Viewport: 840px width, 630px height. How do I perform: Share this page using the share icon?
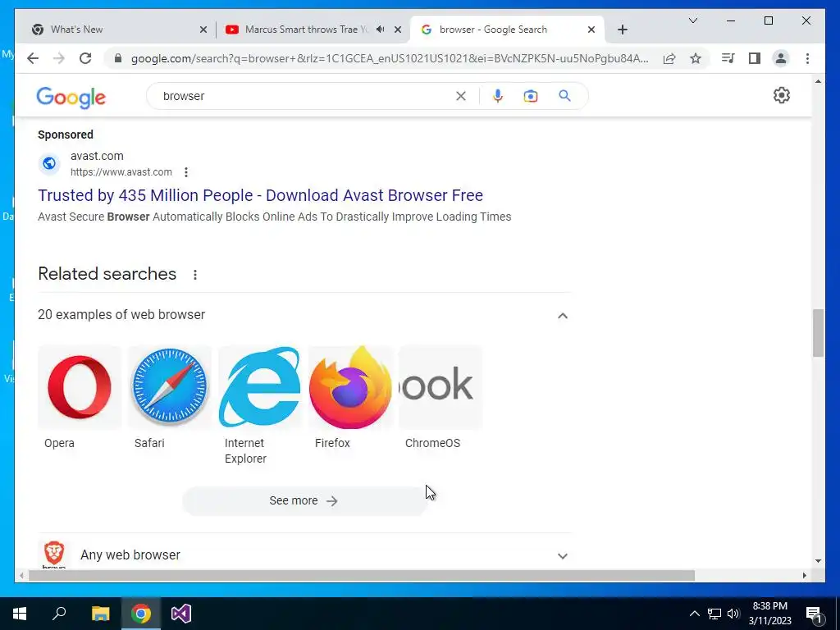669,58
